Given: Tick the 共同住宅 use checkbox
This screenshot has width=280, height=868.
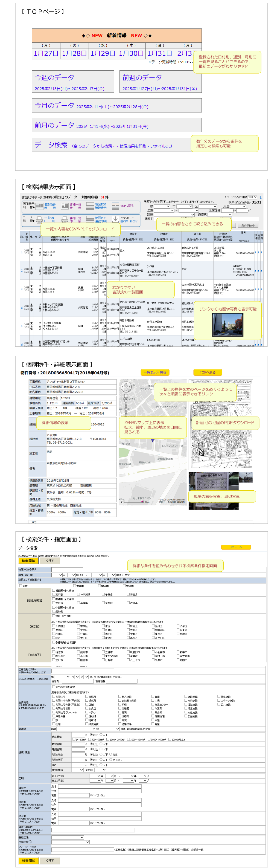Looking at the screenshot, I should point(53,696).
